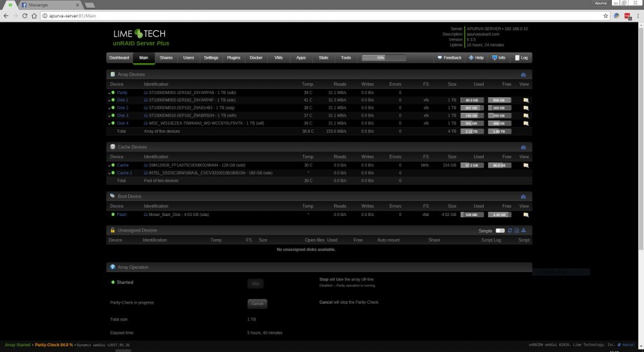Click disk icon beside ST1000DM003 Z4YARPA8 identification
644x352 pixels.
coord(146,93)
